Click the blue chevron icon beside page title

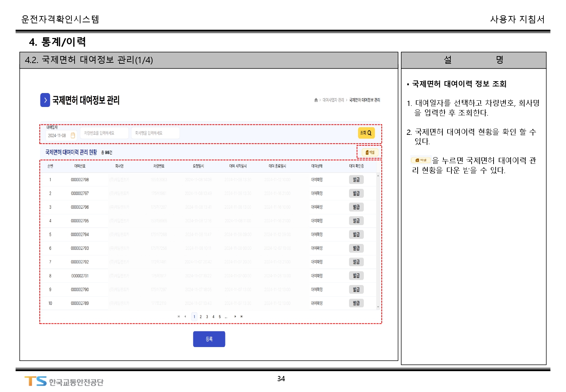(x=45, y=100)
